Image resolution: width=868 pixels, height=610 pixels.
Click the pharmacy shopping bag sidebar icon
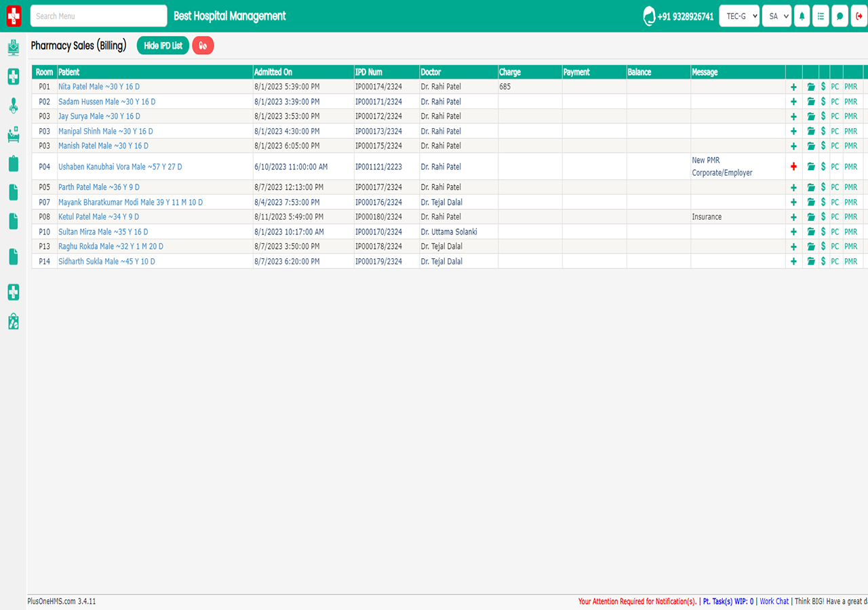click(x=13, y=321)
